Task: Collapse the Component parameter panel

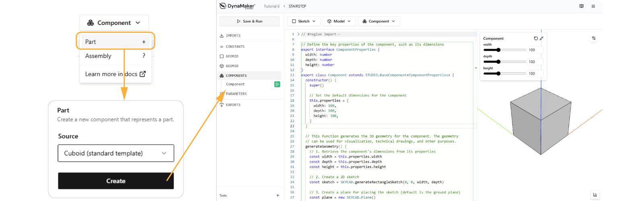Action: (x=541, y=39)
